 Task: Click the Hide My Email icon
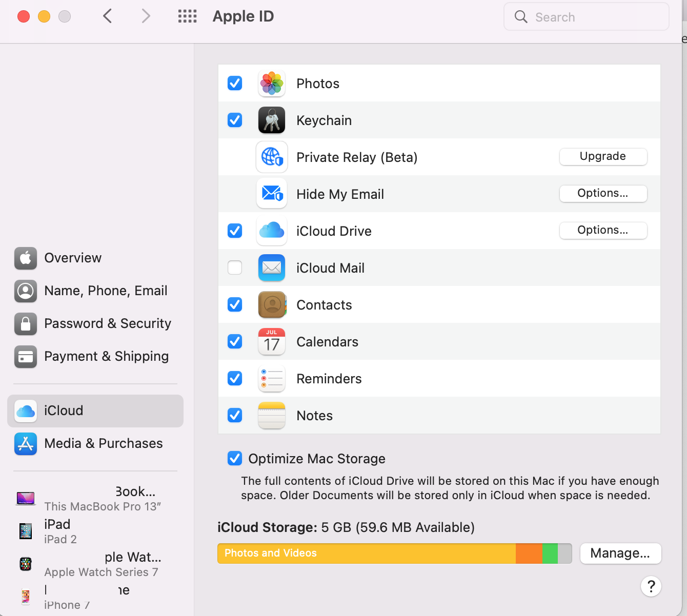click(272, 194)
